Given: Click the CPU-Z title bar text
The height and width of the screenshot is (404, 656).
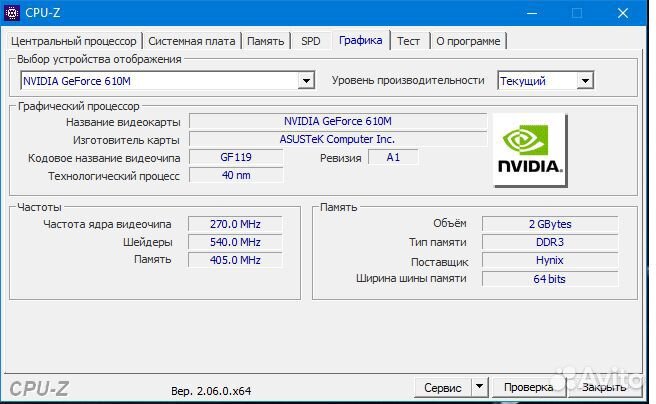Looking at the screenshot, I should point(43,13).
